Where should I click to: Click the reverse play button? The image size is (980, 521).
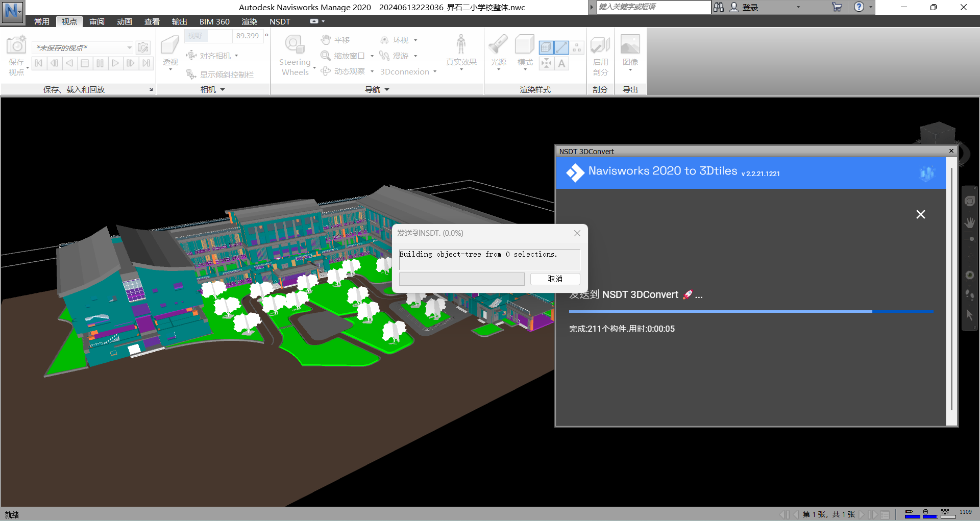[x=69, y=63]
